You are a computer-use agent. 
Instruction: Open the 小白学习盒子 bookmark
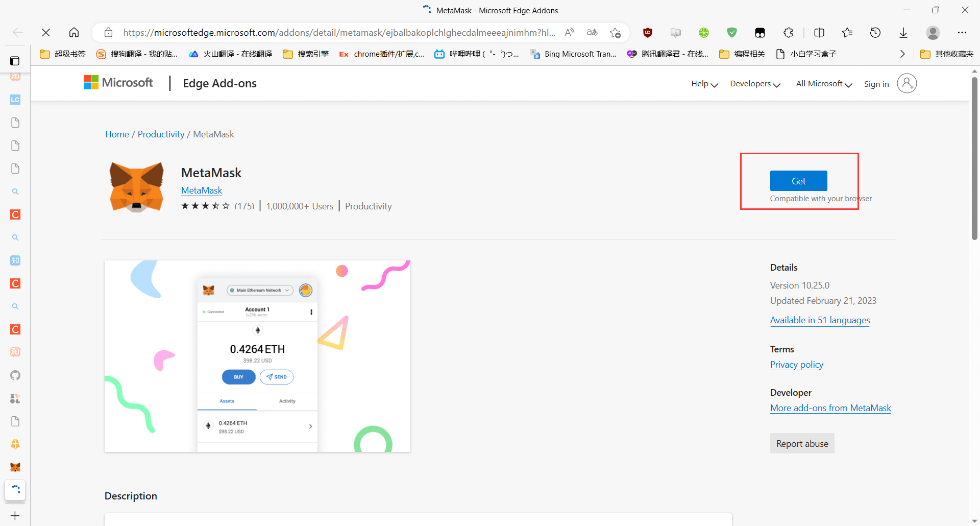pyautogui.click(x=806, y=54)
